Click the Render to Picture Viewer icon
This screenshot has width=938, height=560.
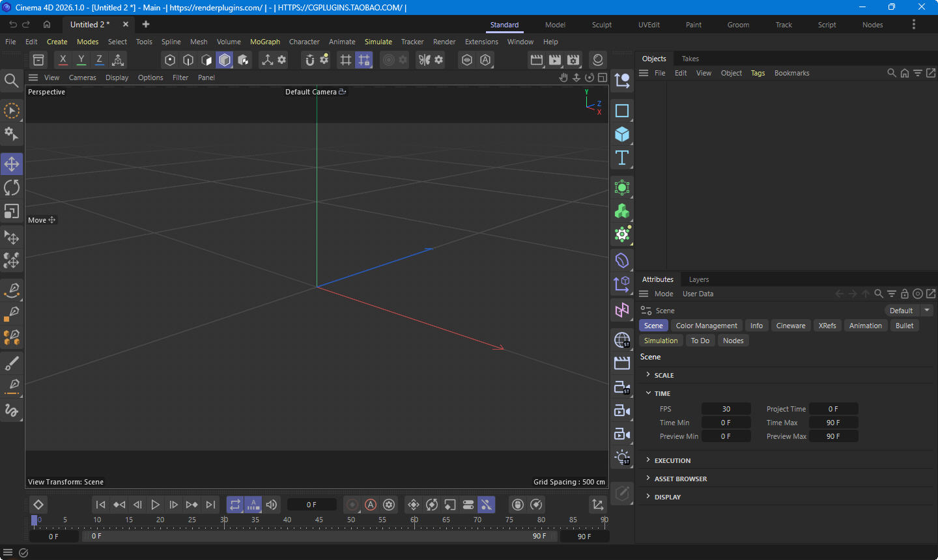(x=555, y=60)
